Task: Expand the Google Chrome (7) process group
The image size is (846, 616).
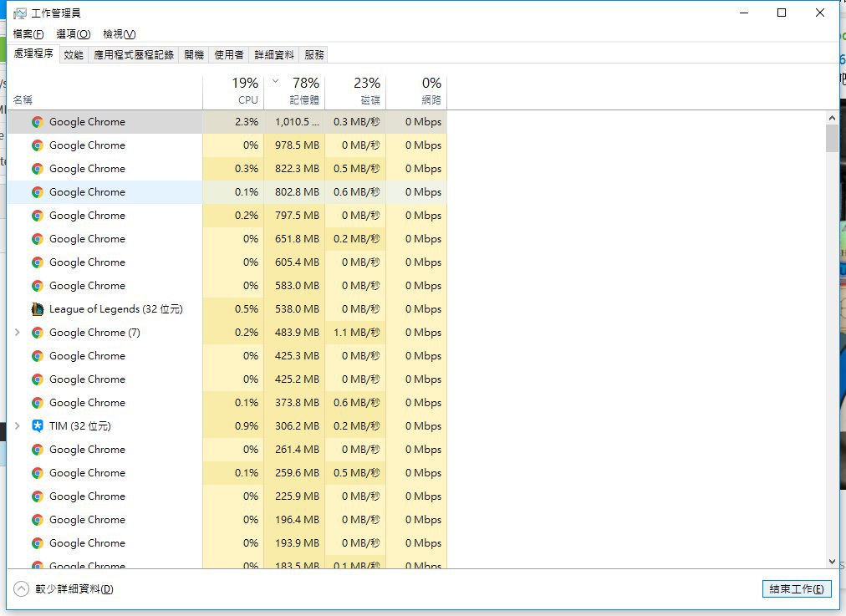Action: coord(18,333)
